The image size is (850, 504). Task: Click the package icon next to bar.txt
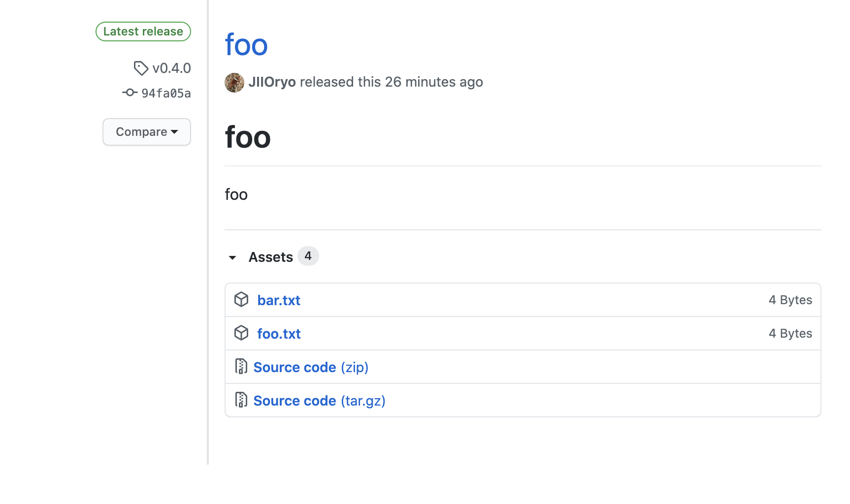[x=241, y=299]
